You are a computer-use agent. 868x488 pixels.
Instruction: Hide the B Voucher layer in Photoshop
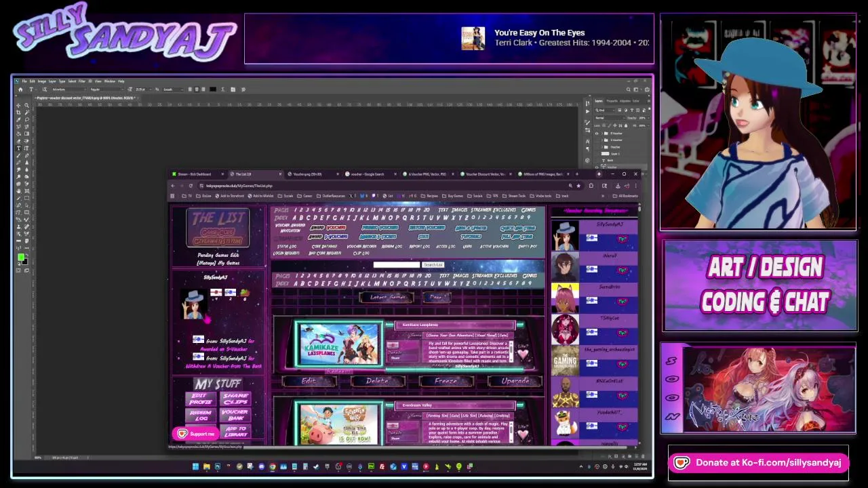pos(597,133)
